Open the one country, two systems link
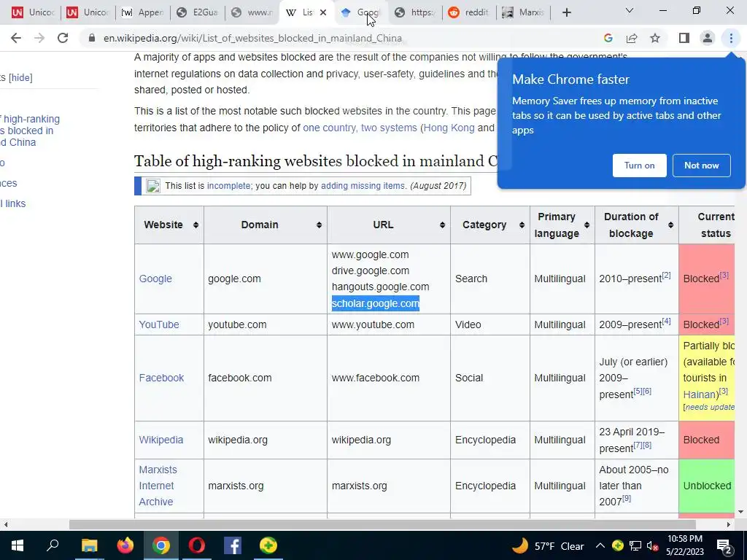747x560 pixels. 360,128
